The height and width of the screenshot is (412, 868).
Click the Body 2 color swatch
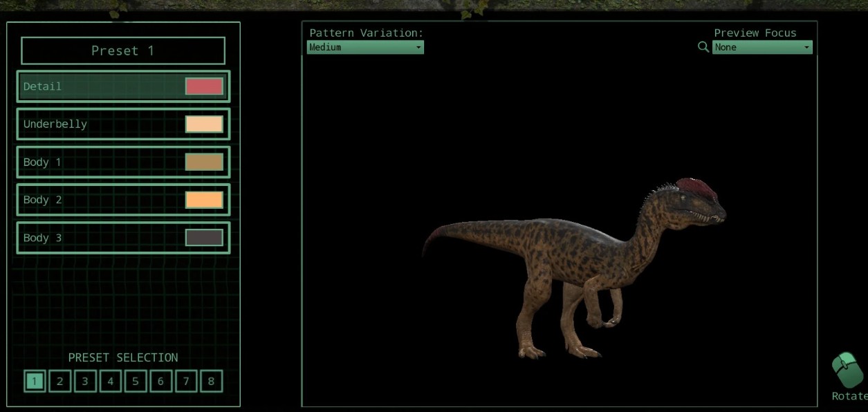pyautogui.click(x=204, y=200)
